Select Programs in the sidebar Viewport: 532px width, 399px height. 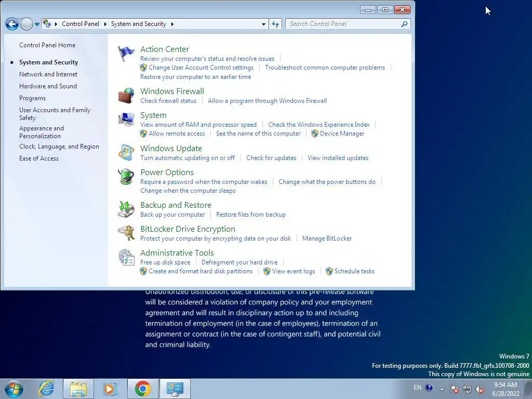32,98
